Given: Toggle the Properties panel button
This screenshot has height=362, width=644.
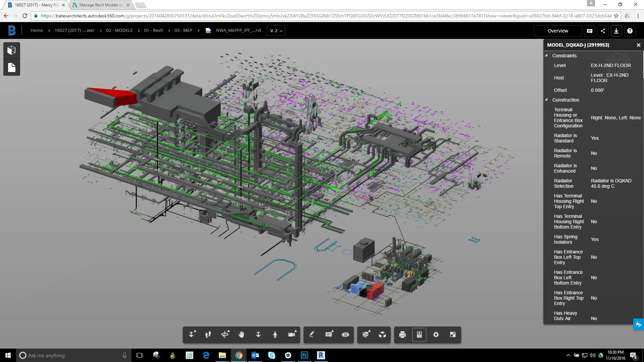Looking at the screenshot, I should point(419,334).
